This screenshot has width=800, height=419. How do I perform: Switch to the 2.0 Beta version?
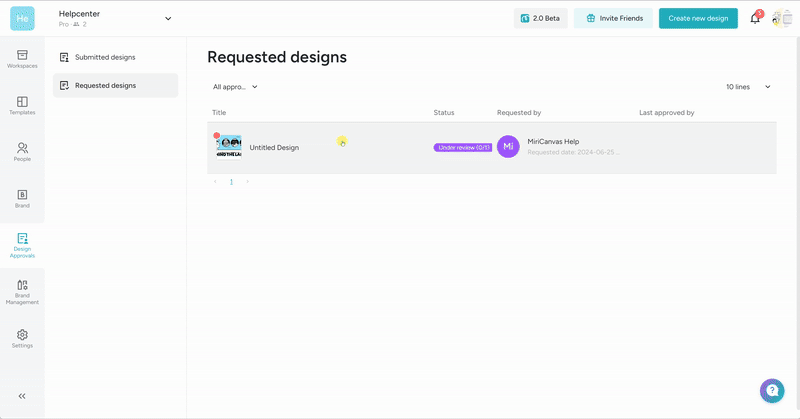click(x=539, y=18)
